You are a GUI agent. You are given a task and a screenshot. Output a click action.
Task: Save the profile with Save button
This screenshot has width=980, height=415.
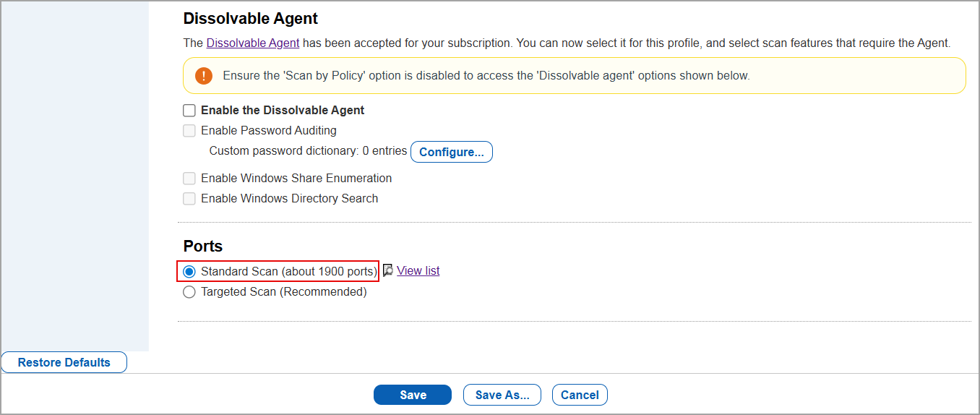413,395
